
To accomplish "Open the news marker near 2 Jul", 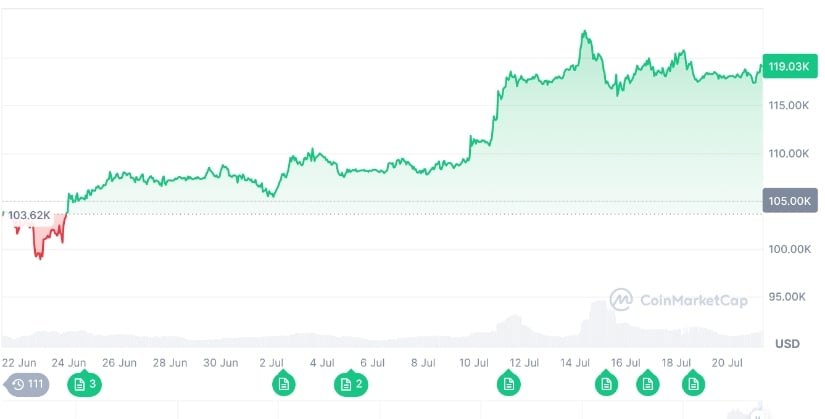I will pos(284,384).
